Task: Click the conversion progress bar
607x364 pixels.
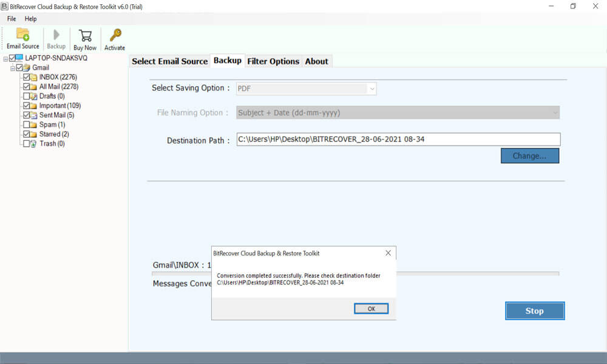Action: (476, 274)
